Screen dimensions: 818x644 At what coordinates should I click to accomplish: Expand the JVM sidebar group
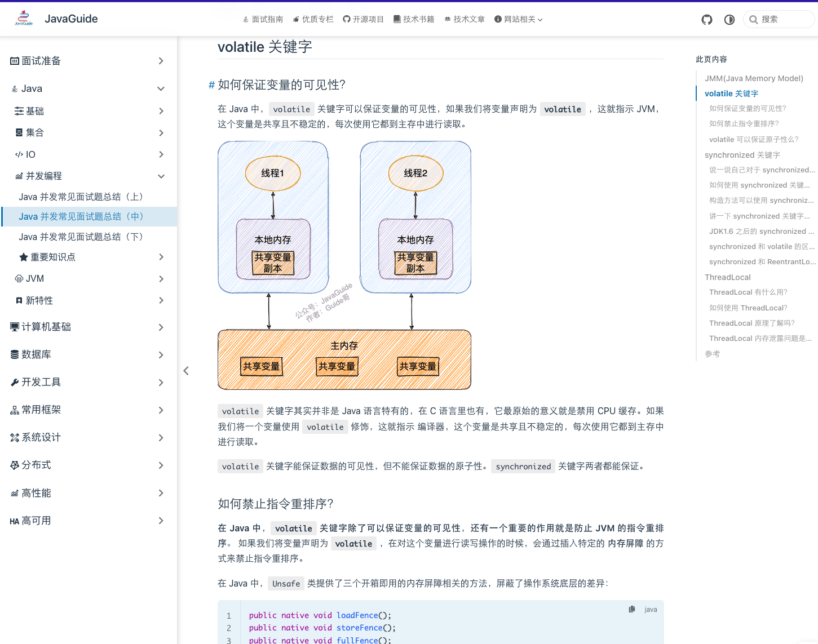tap(90, 278)
